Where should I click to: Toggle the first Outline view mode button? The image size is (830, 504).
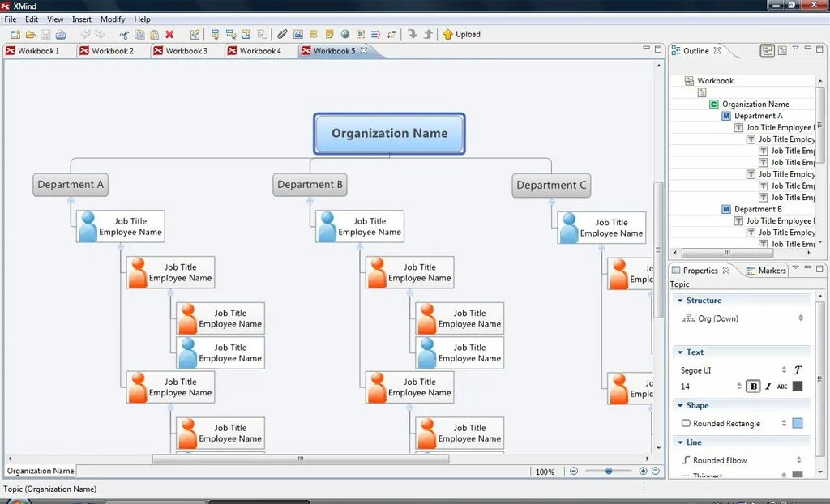coord(767,50)
